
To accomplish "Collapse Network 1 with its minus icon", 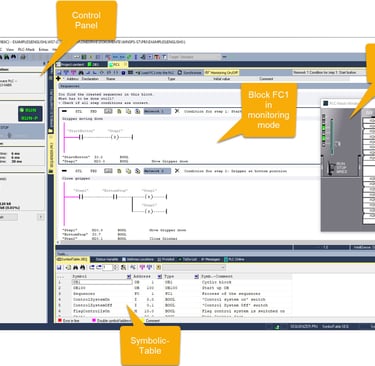I will 64,111.
